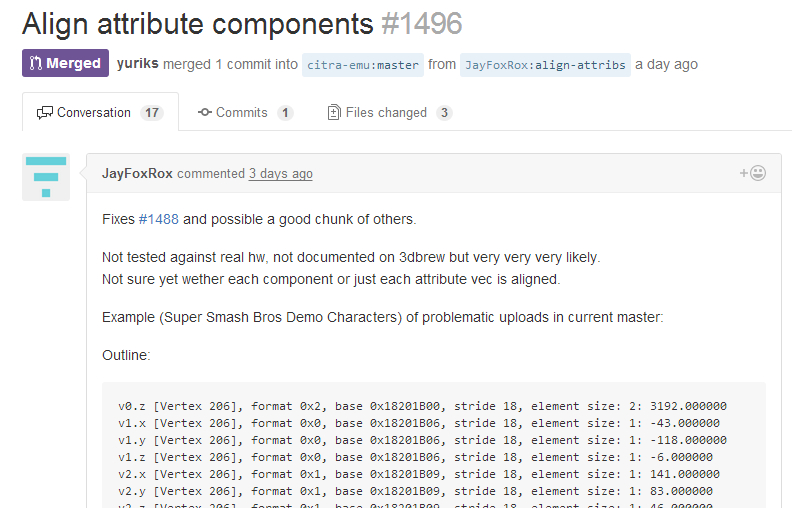This screenshot has width=792, height=508.
Task: Click JayFoxRox's avatar image
Action: [46, 177]
